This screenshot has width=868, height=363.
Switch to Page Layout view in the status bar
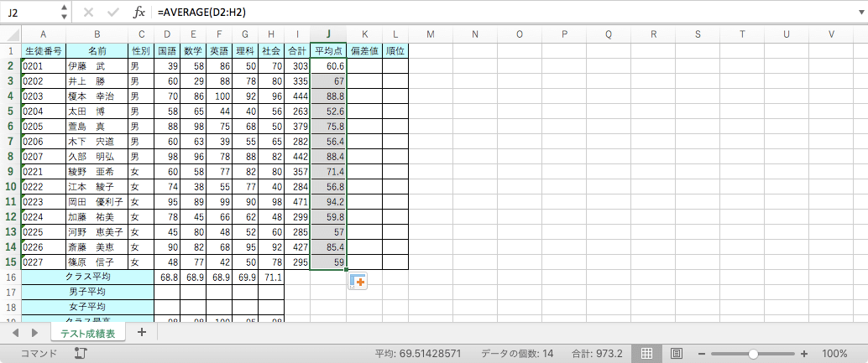click(676, 353)
